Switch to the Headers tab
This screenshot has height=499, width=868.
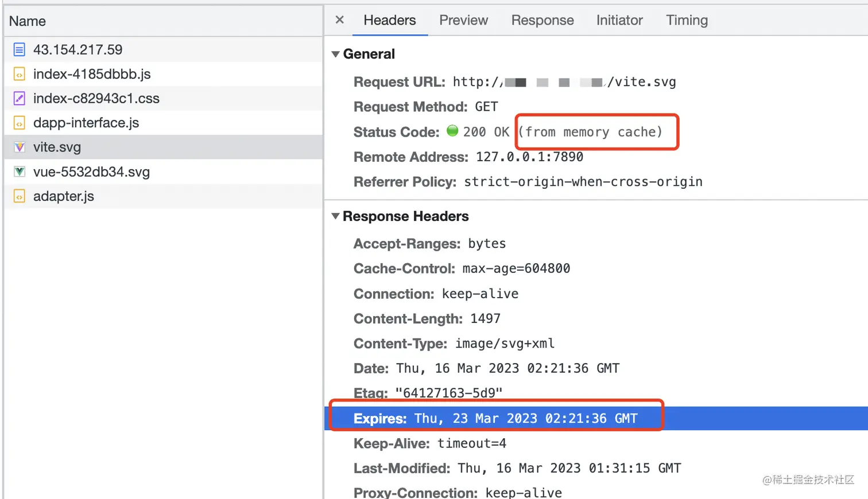[x=390, y=20]
